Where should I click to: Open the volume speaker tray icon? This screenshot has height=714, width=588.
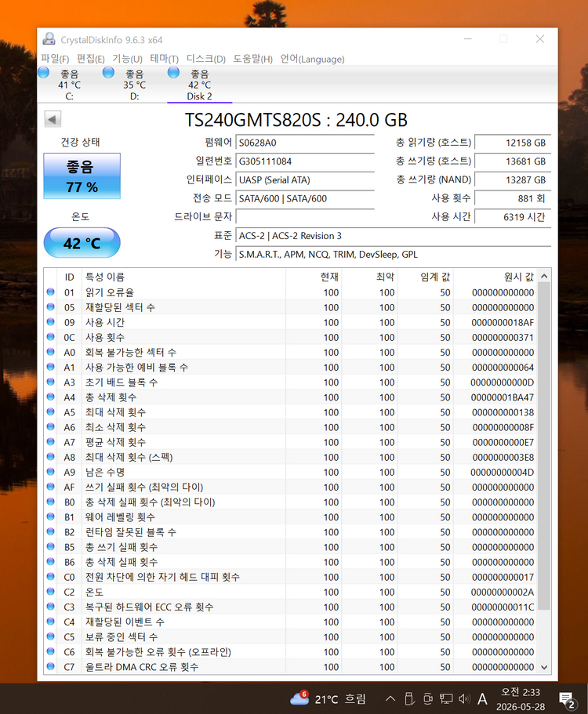pos(464,698)
